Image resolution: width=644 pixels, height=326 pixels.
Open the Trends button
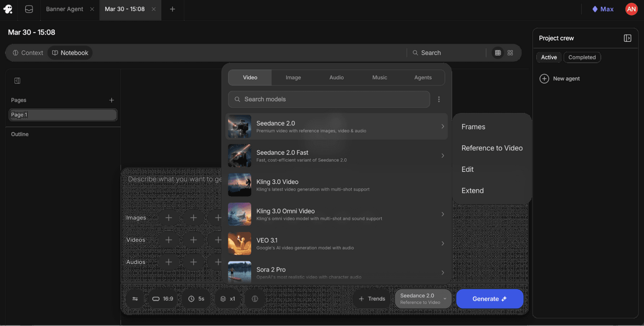tap(372, 299)
